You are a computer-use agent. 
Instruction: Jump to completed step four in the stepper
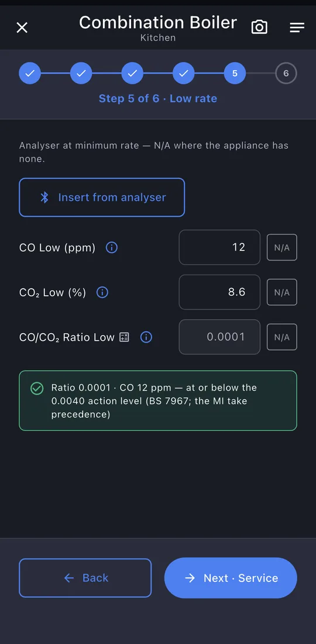pyautogui.click(x=183, y=73)
